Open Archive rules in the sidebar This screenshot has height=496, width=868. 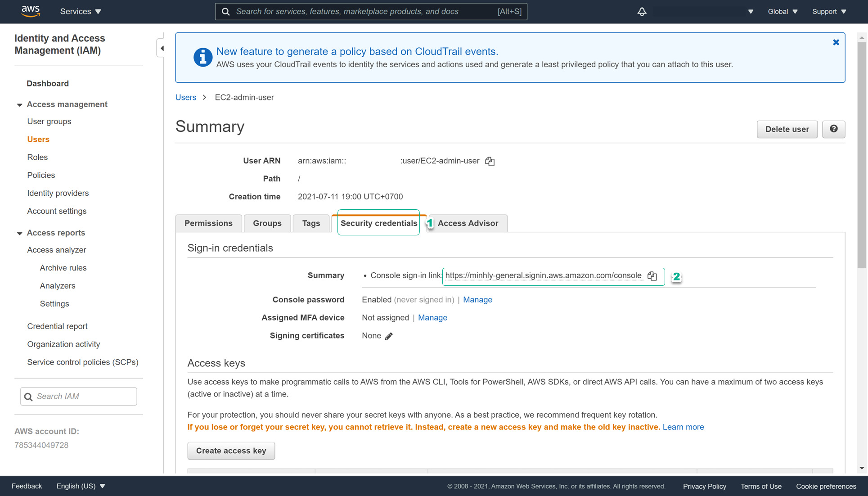[x=63, y=268]
